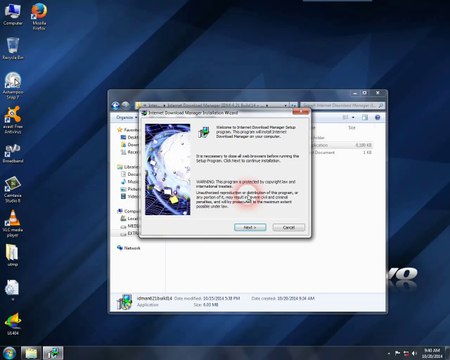Click the IDM installer taskbar button
Image resolution: width=450 pixels, height=360 pixels.
pyautogui.click(x=53, y=353)
